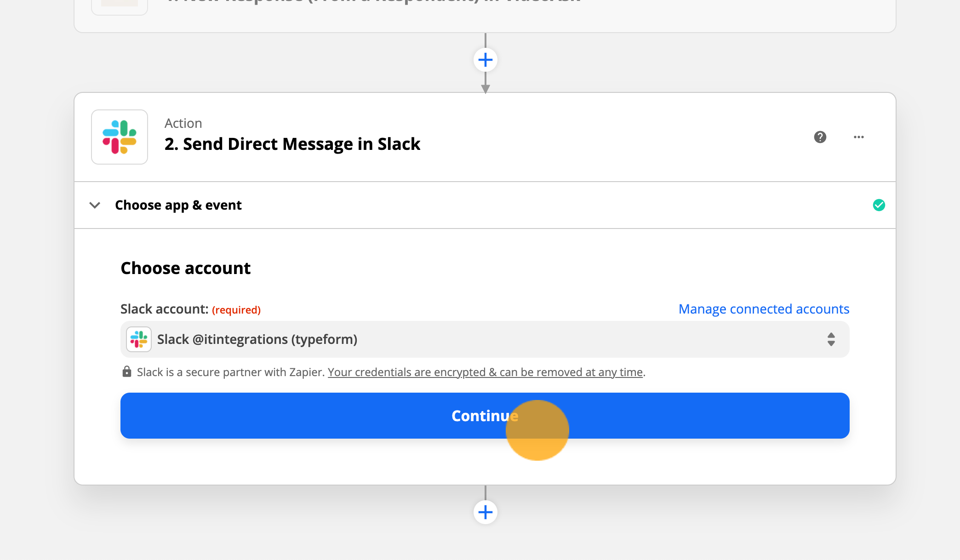Screen dimensions: 960x560
Task: Click the lock icon beside security note
Action: (127, 371)
